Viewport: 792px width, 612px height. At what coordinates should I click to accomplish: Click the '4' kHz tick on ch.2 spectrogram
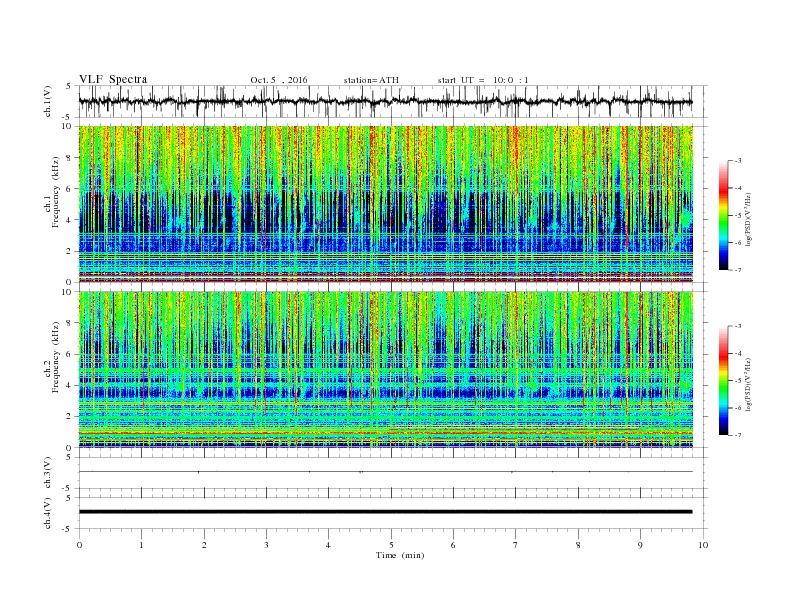70,385
